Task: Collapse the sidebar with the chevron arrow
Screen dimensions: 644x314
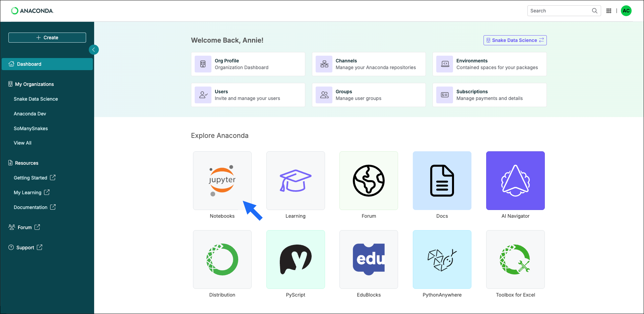Action: (94, 49)
